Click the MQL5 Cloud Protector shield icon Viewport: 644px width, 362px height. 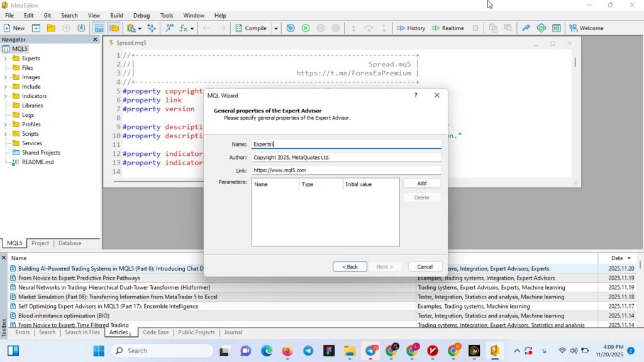point(541,28)
